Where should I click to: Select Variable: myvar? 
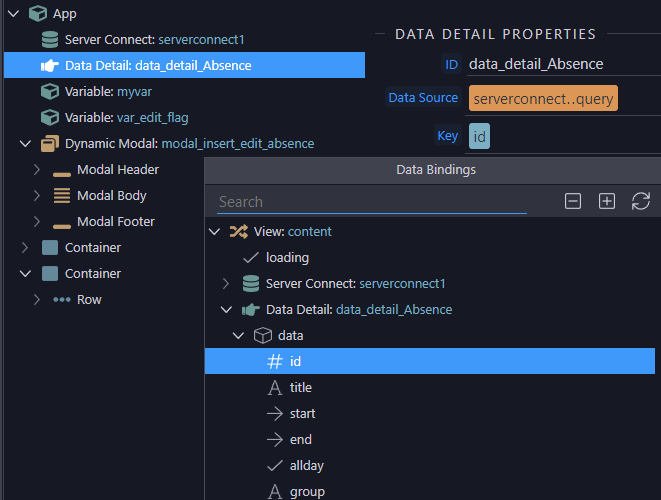108,91
